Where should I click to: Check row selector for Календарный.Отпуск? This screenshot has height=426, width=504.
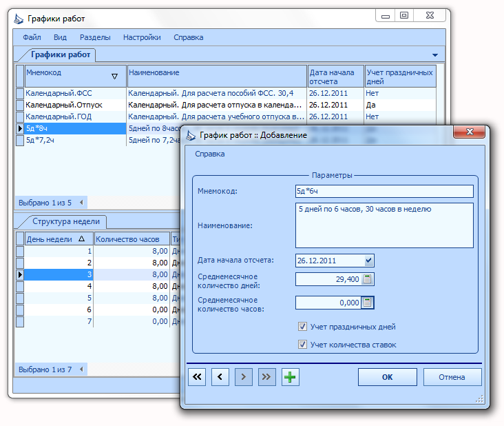(x=20, y=105)
